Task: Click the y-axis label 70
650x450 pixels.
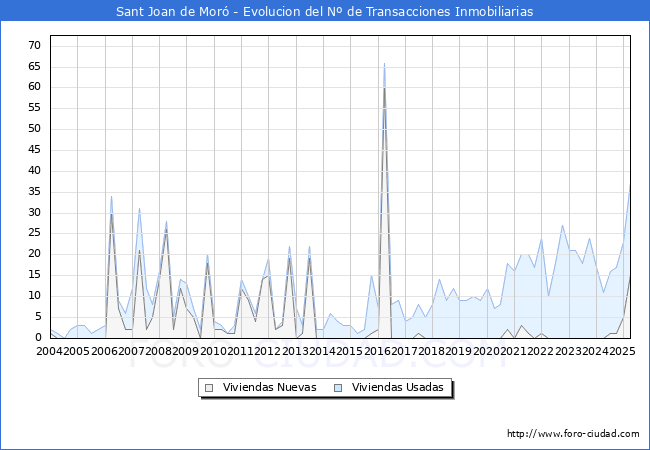Action: (x=35, y=45)
